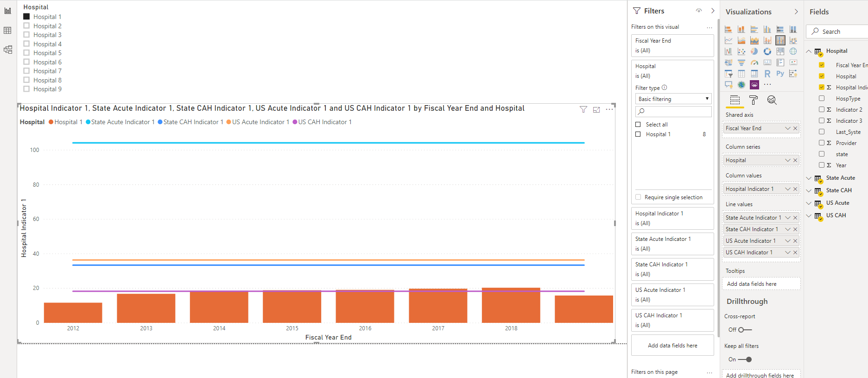This screenshot has width=868, height=378.
Task: Open more options for Filters on this visual
Action: click(710, 27)
